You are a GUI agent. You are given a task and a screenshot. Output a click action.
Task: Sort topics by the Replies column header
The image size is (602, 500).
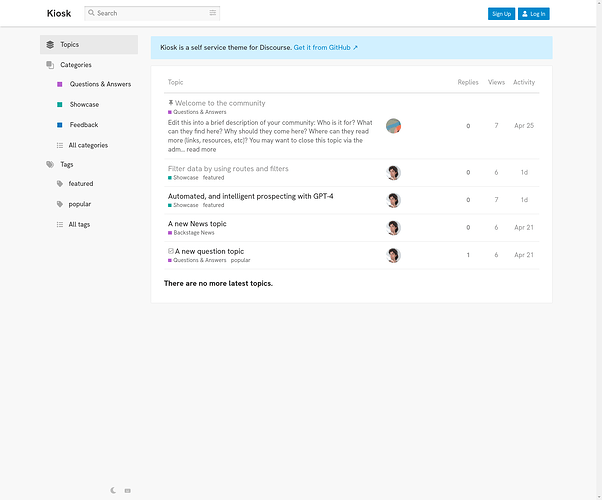[x=467, y=82]
